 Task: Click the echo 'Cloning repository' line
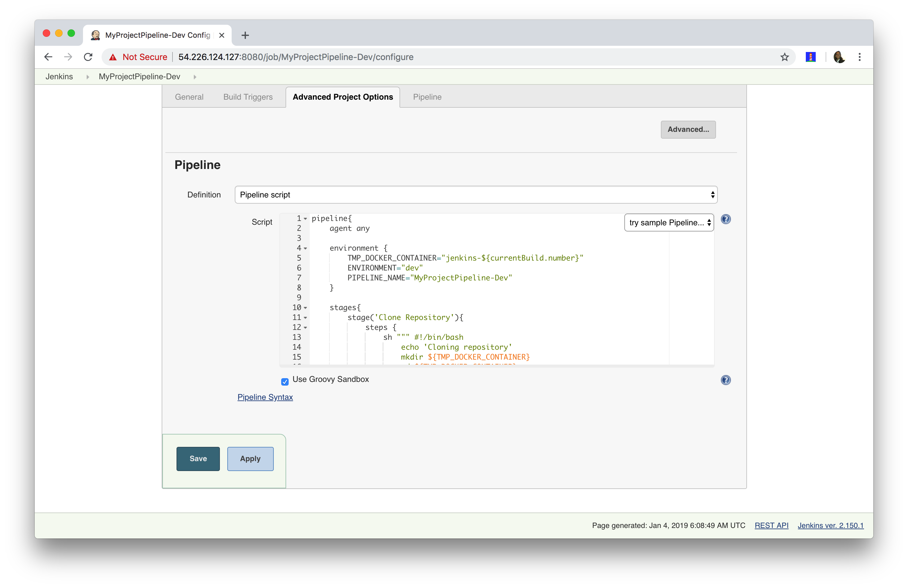(456, 348)
